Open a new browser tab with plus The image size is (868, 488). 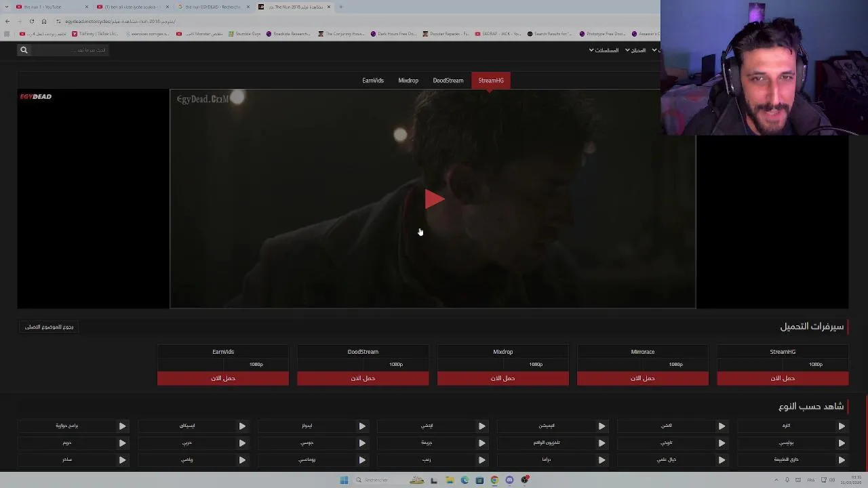(340, 7)
